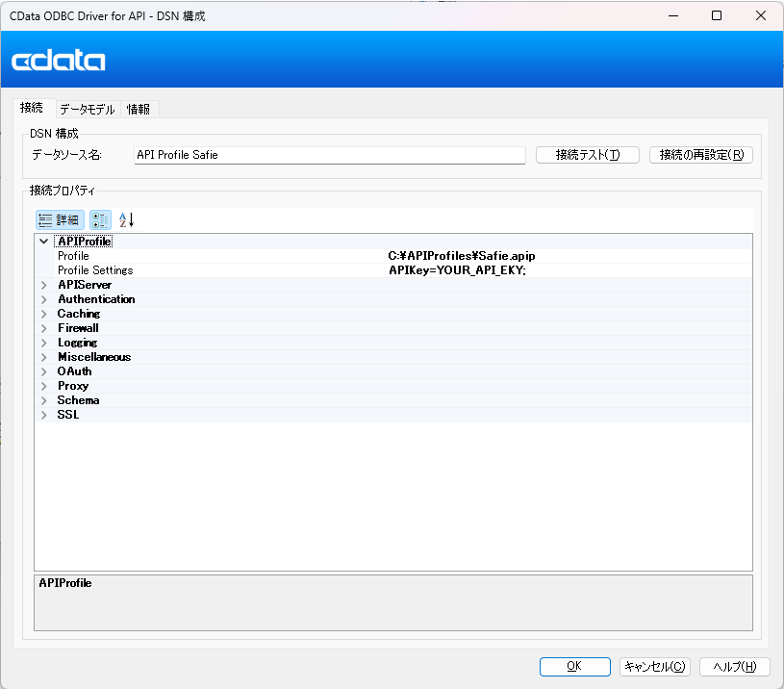The height and width of the screenshot is (689, 784).
Task: Expand the OAuth settings
Action: (43, 370)
